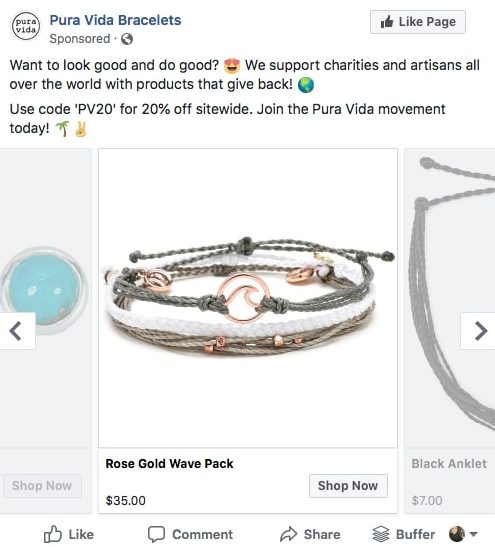The image size is (495, 547).
Task: Open the Rose Gold Wave Pack title
Action: (x=169, y=464)
